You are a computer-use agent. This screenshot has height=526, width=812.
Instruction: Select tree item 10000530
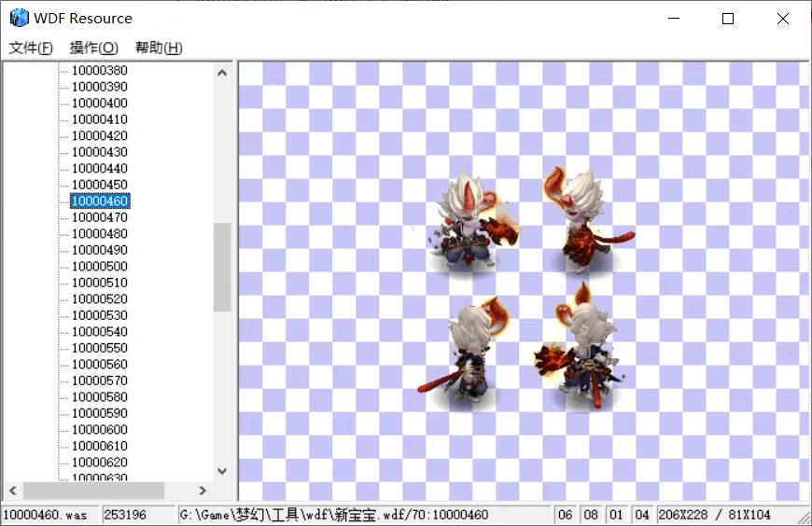100,315
